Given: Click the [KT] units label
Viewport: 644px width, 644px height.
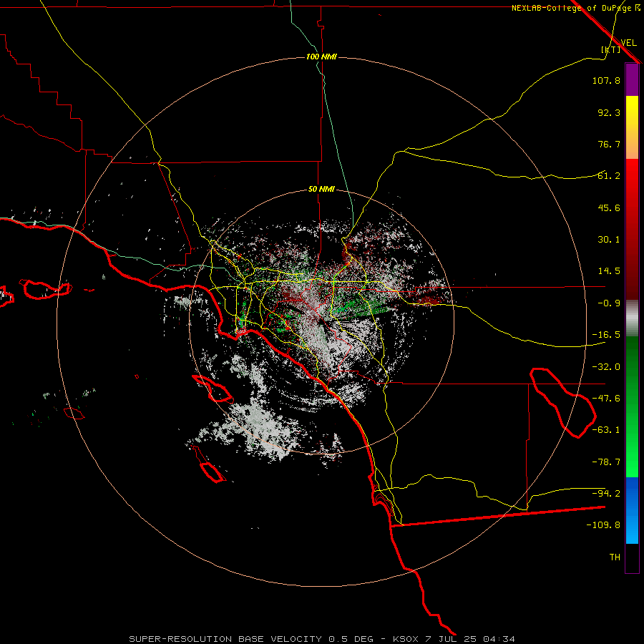Looking at the screenshot, I should tap(611, 49).
